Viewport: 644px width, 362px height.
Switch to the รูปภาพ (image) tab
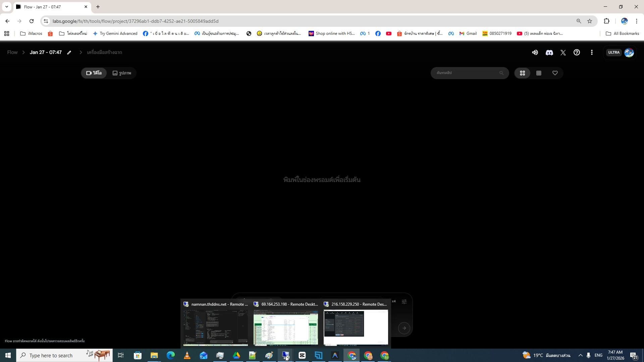pos(122,73)
